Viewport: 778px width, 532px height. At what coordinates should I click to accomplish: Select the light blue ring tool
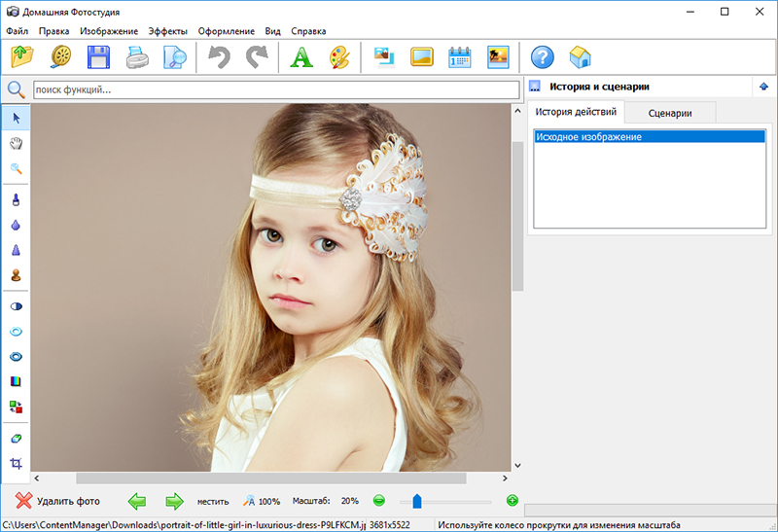point(16,332)
